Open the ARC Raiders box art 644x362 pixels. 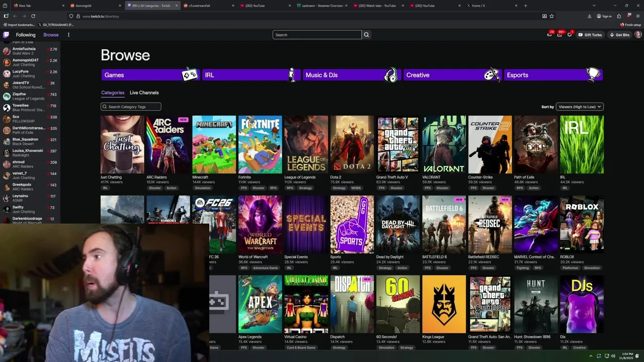168,145
